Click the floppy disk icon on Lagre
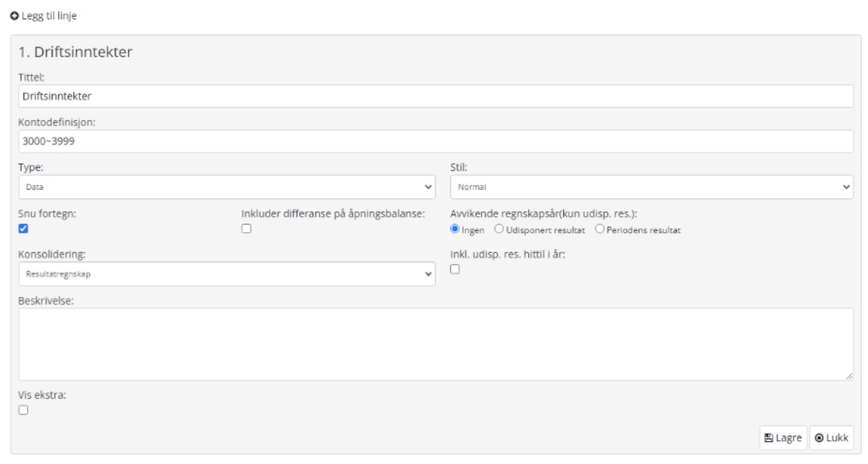Screen dimensions: 868x464 click(768, 438)
